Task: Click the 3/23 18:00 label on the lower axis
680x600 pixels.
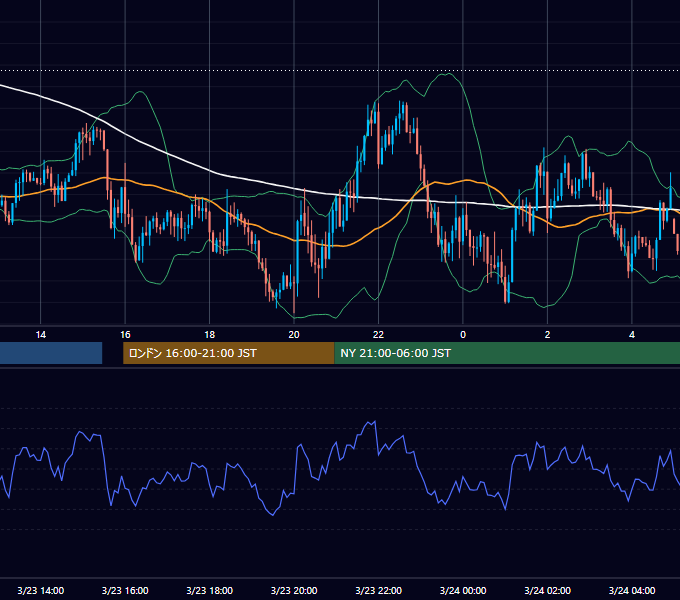Action: pyautogui.click(x=209, y=590)
